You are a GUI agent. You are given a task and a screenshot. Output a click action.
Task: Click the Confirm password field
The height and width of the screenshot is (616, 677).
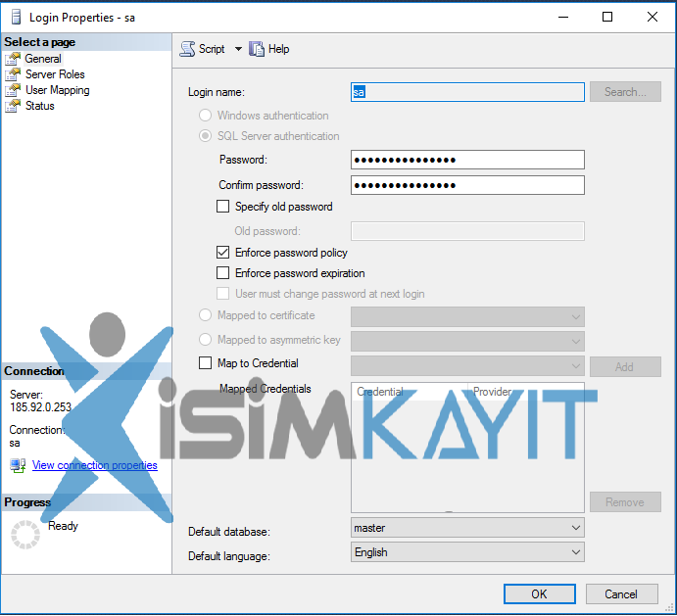click(x=467, y=185)
